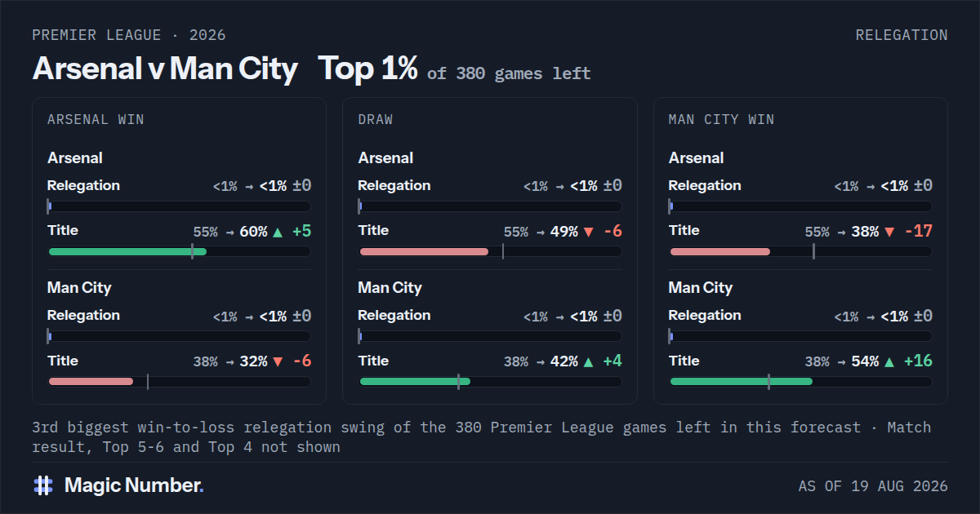The height and width of the screenshot is (514, 980).
Task: Select the ARSENAL WIN card header
Action: click(96, 120)
